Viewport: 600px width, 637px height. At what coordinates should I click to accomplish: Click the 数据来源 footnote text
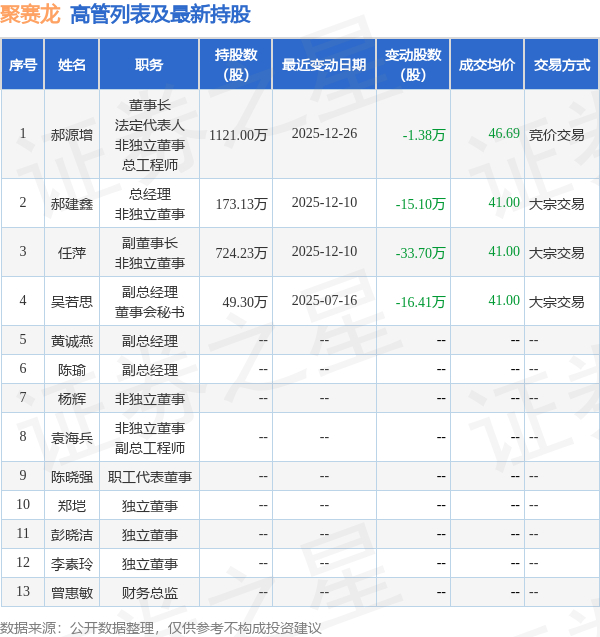(160, 628)
